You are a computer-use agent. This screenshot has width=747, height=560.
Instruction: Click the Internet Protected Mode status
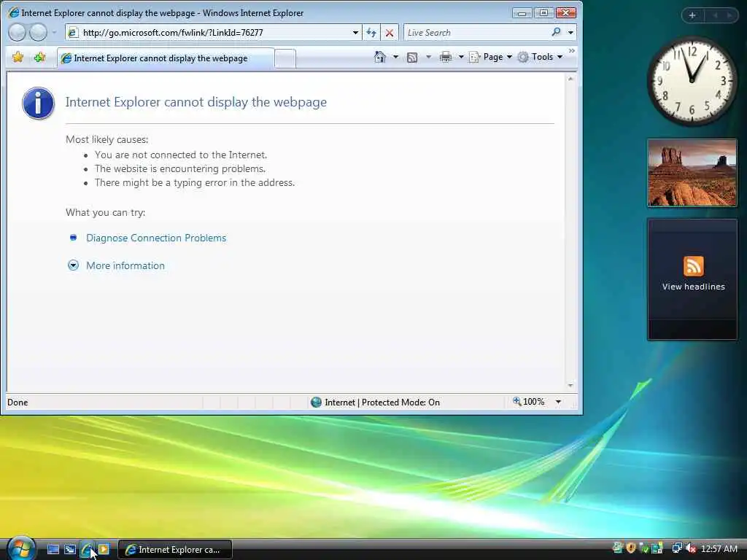[376, 402]
